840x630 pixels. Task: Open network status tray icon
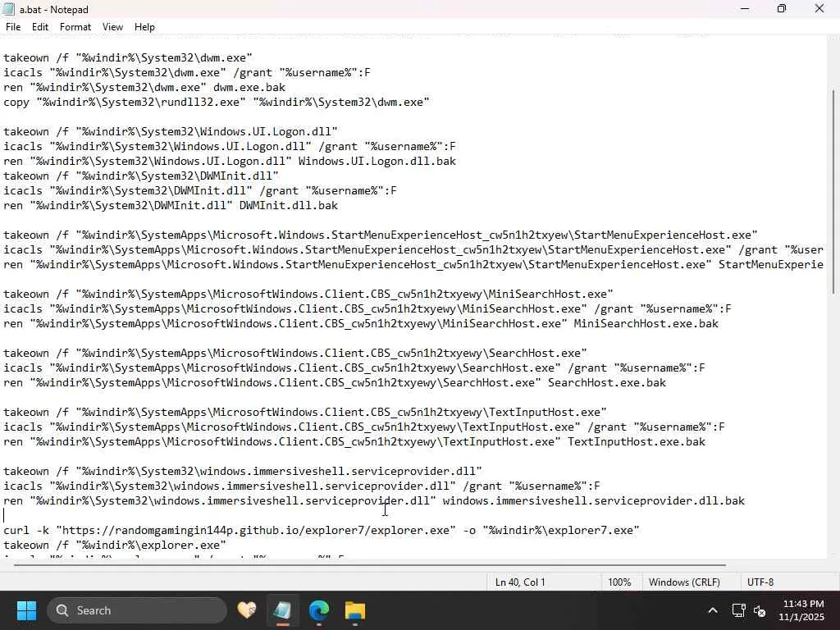click(x=739, y=610)
